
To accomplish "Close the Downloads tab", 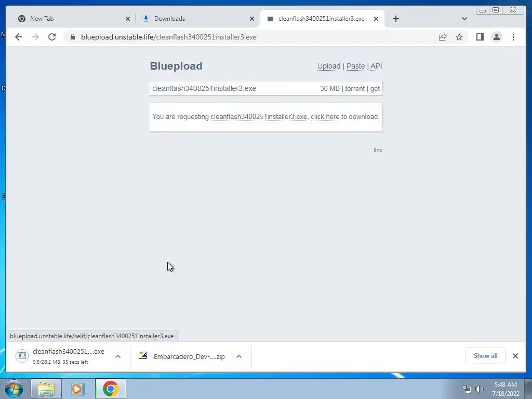I will click(x=252, y=19).
